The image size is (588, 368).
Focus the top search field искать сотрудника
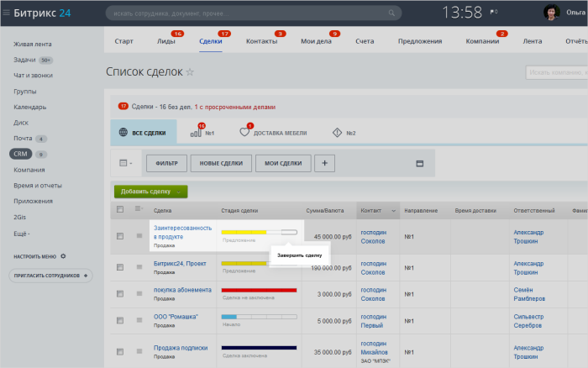pyautogui.click(x=254, y=13)
